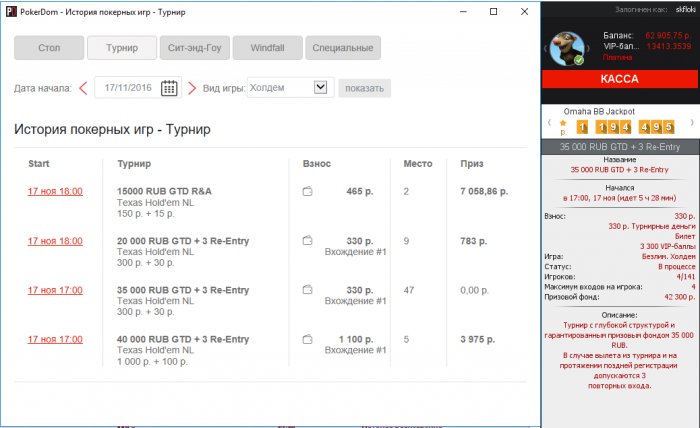Image resolution: width=700 pixels, height=428 pixels.
Task: Switch to the Стол tab
Action: [x=48, y=48]
